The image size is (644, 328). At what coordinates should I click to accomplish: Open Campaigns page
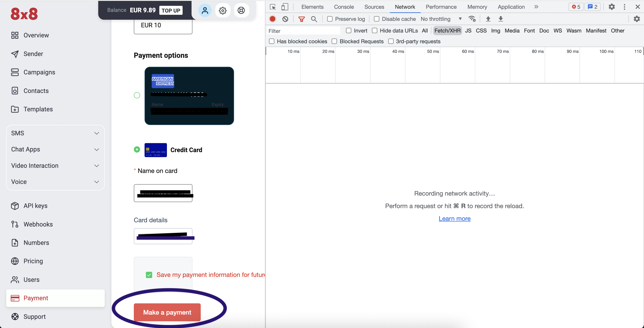click(33, 72)
